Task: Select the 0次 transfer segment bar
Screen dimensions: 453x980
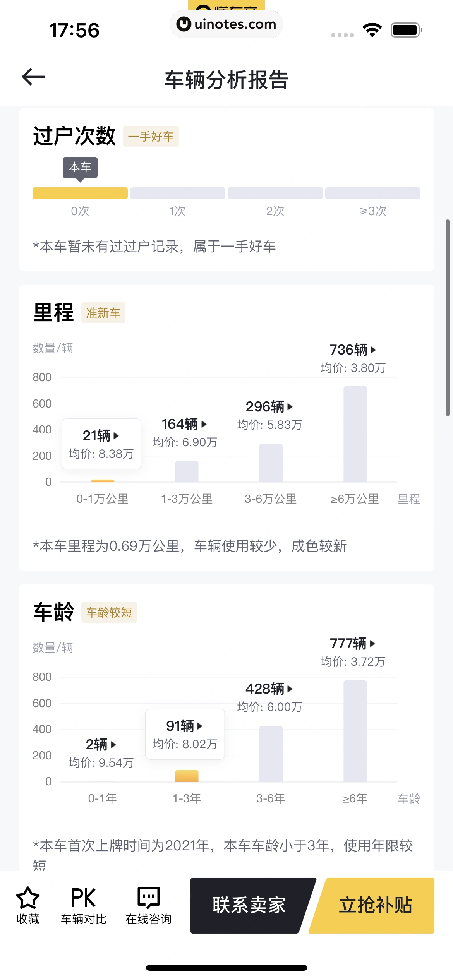Action: tap(80, 193)
